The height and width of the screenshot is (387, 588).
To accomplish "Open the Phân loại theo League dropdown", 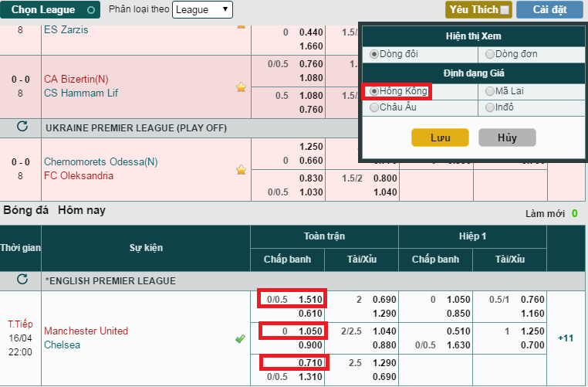I will 202,10.
